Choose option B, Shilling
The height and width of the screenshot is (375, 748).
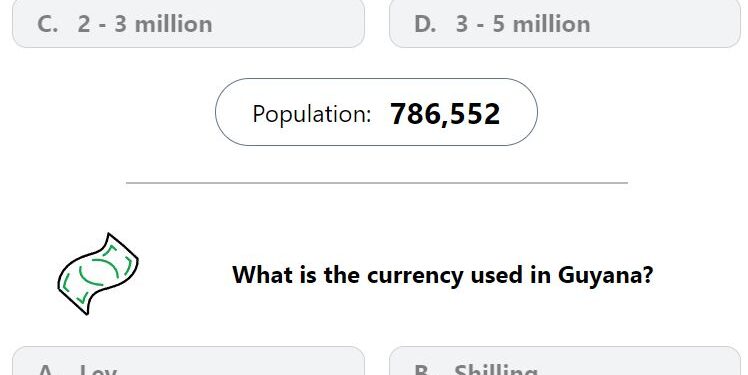[565, 361]
